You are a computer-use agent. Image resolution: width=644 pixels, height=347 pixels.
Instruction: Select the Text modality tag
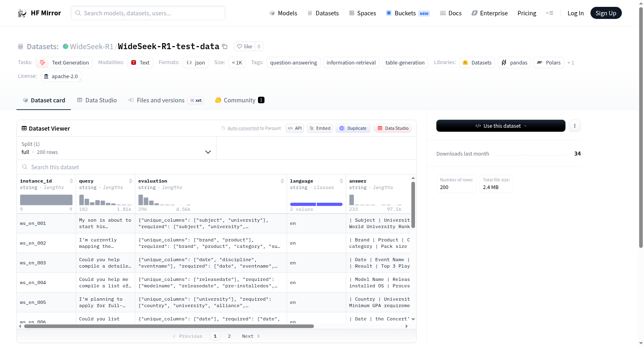[140, 62]
